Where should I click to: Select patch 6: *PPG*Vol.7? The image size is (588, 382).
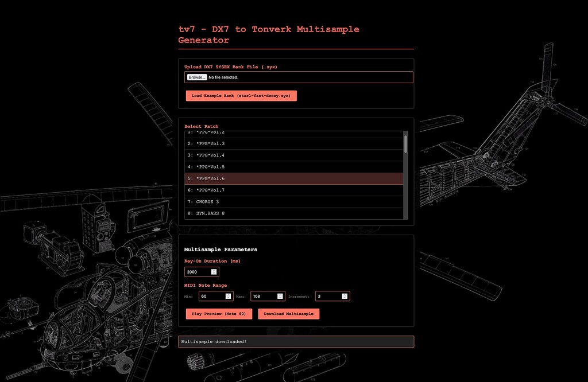coord(293,190)
